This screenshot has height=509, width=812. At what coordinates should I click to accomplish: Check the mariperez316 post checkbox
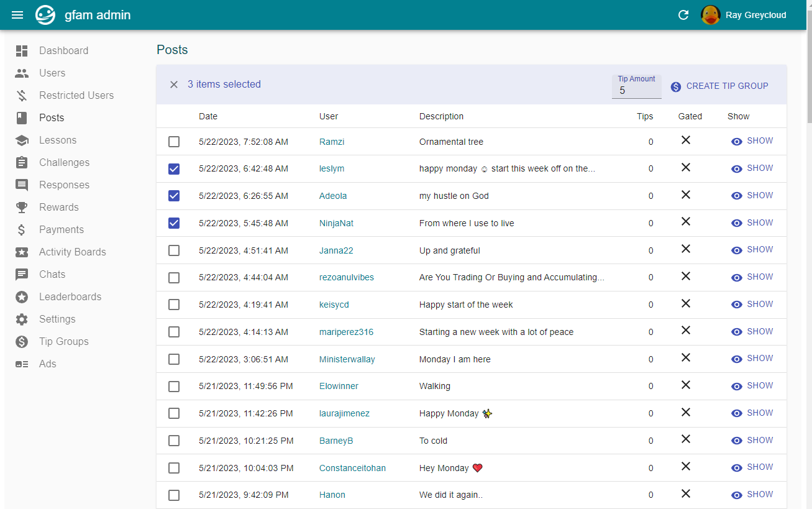(x=174, y=332)
